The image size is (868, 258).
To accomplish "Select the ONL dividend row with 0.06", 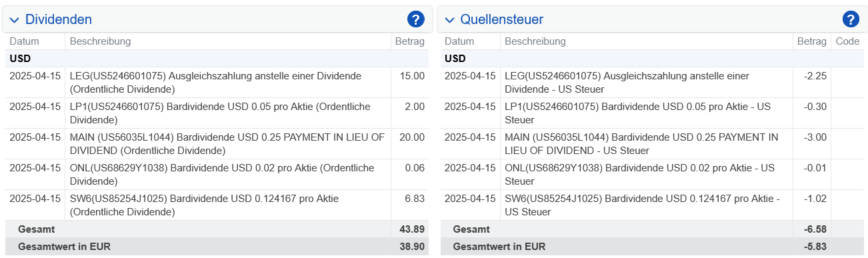I will tap(217, 175).
